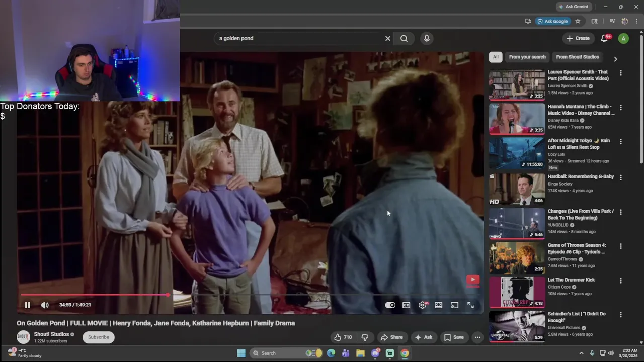Image resolution: width=644 pixels, height=362 pixels.
Task: Open the Shout! Studios channel name link
Action: (x=51, y=334)
